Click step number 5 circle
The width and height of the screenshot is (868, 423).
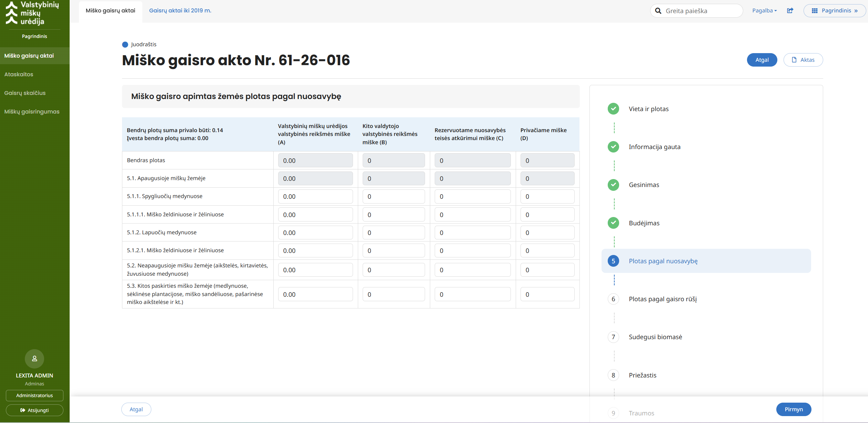click(x=613, y=261)
